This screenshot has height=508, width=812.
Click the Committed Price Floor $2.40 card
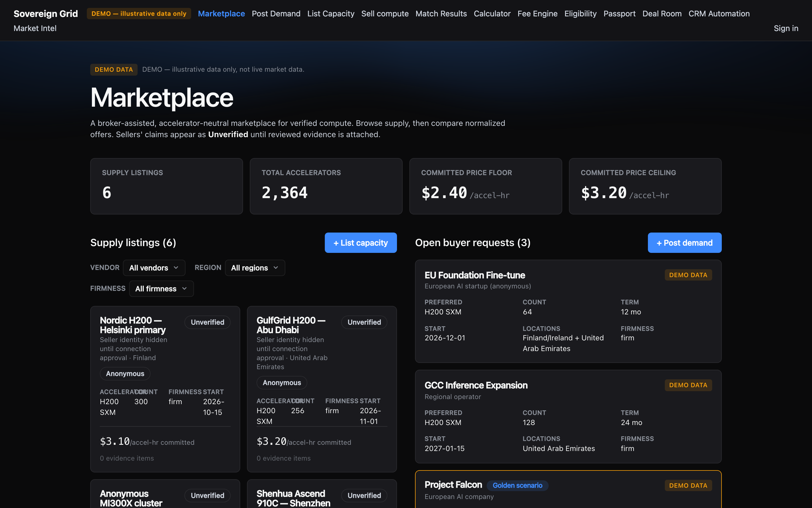click(486, 186)
